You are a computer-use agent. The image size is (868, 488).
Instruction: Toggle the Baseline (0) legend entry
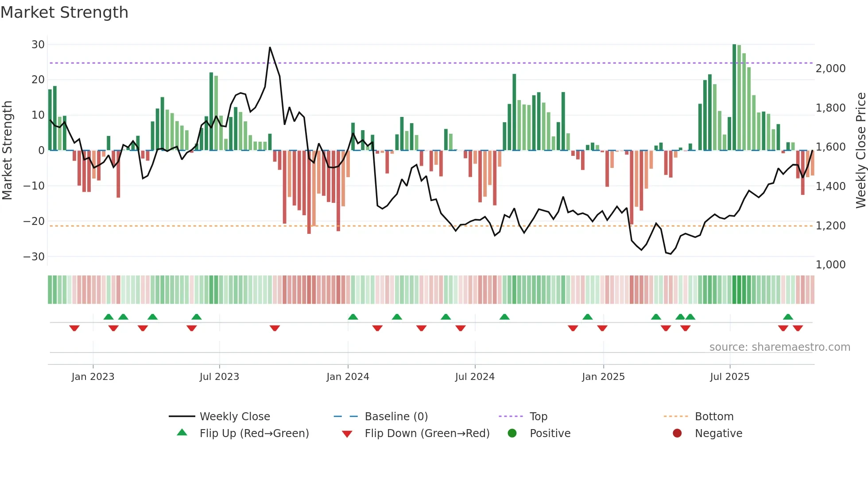(x=396, y=417)
